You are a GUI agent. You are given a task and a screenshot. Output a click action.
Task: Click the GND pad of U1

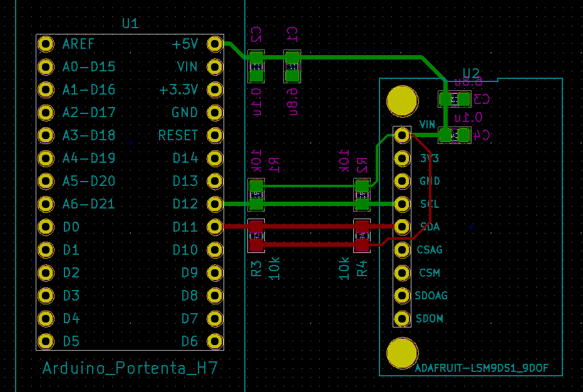pyautogui.click(x=215, y=113)
